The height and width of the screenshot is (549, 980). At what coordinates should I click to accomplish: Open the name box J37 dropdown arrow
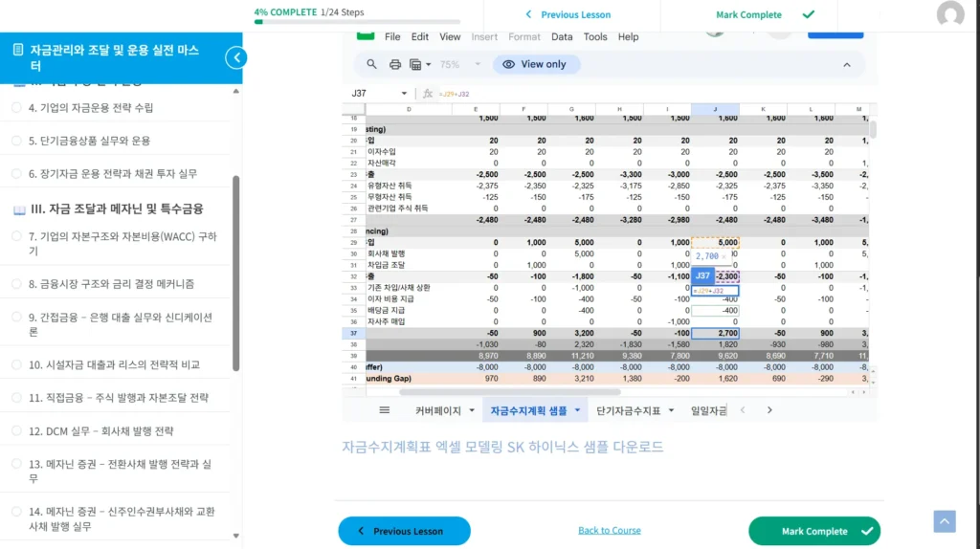tap(404, 94)
